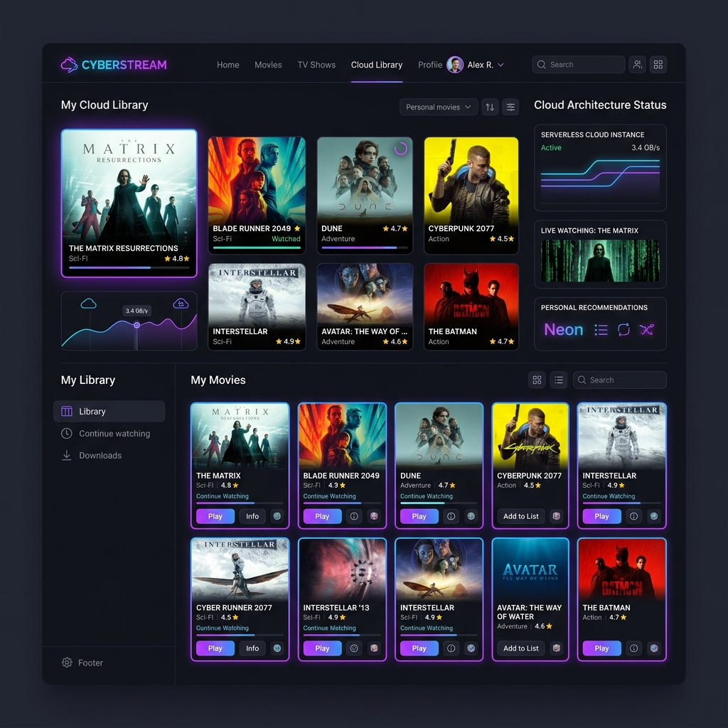Open the Interstellar poster in Cloud Library
Image resolution: width=728 pixels, height=728 pixels.
point(257,306)
